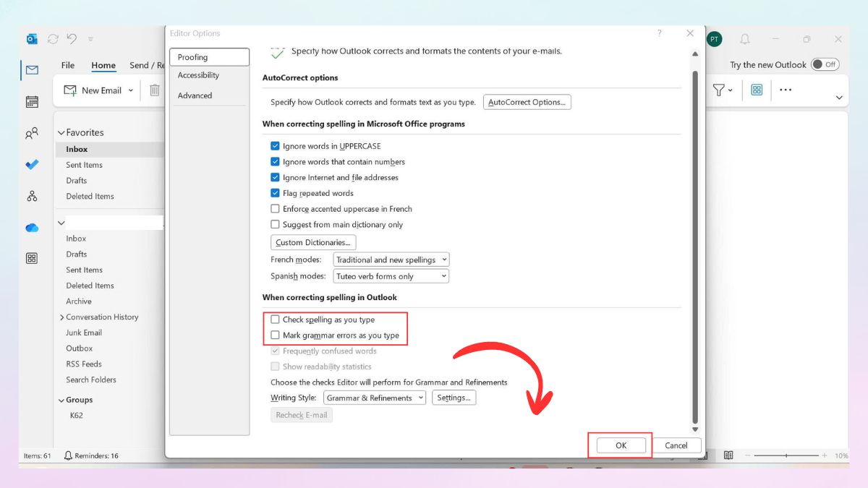Select the Accessibility category
Viewport: 868px width, 488px height.
click(209, 75)
